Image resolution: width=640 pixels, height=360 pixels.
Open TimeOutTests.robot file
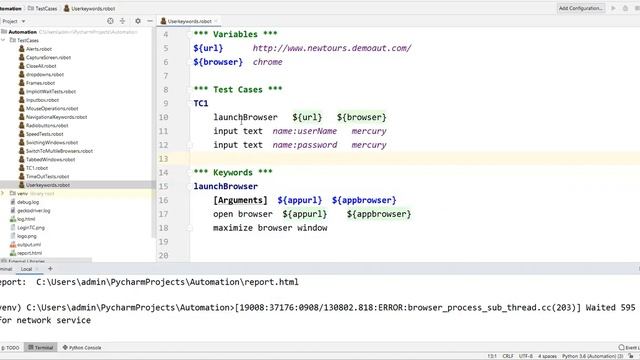tap(47, 176)
